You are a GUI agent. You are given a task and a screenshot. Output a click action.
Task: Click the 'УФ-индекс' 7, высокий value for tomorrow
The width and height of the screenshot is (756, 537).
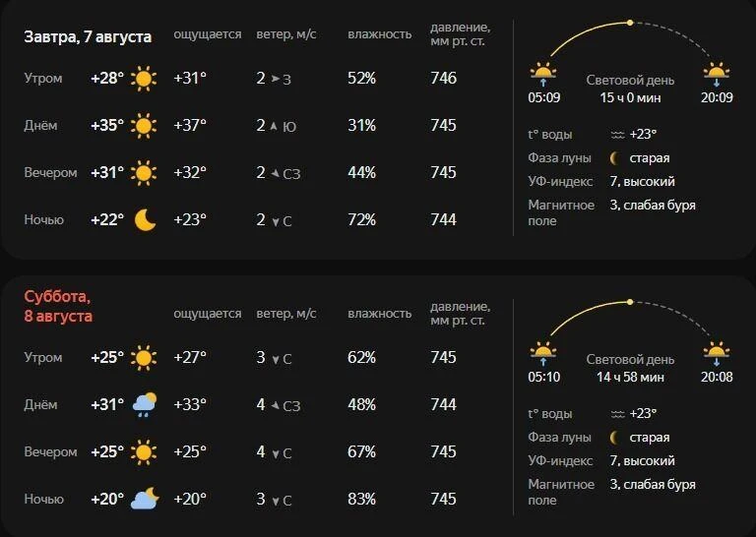coord(642,182)
